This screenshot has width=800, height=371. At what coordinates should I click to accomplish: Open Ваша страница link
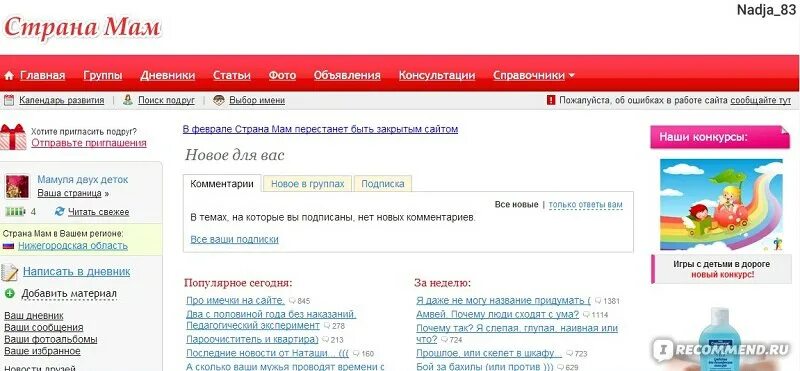[x=69, y=193]
